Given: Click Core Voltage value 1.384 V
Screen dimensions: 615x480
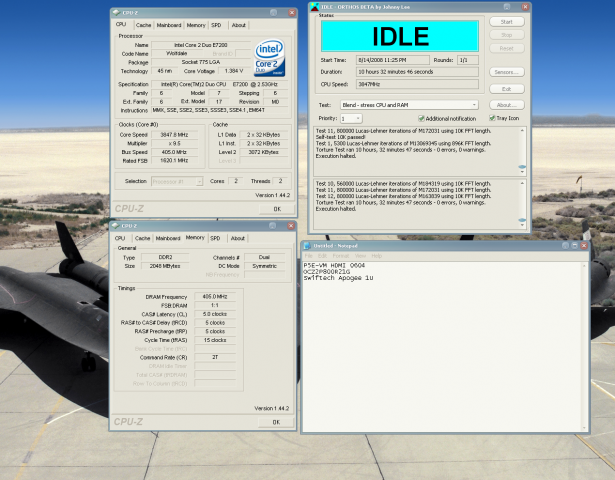Looking at the screenshot, I should click(234, 71).
